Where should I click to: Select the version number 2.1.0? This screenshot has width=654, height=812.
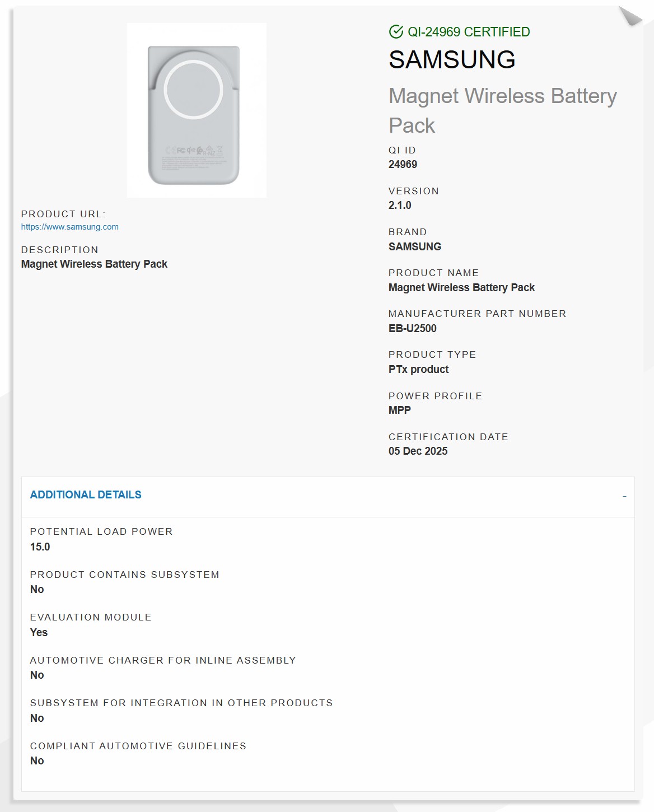coord(400,206)
